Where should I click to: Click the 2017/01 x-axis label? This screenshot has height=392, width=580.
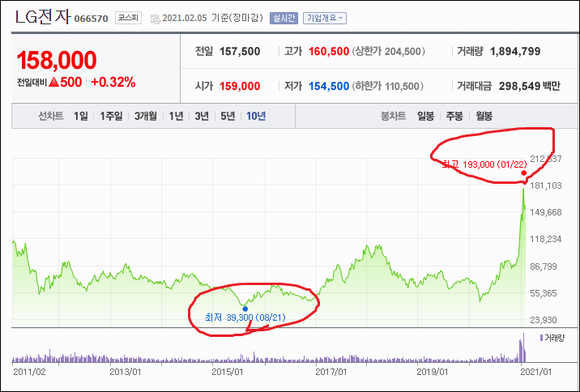(x=331, y=372)
